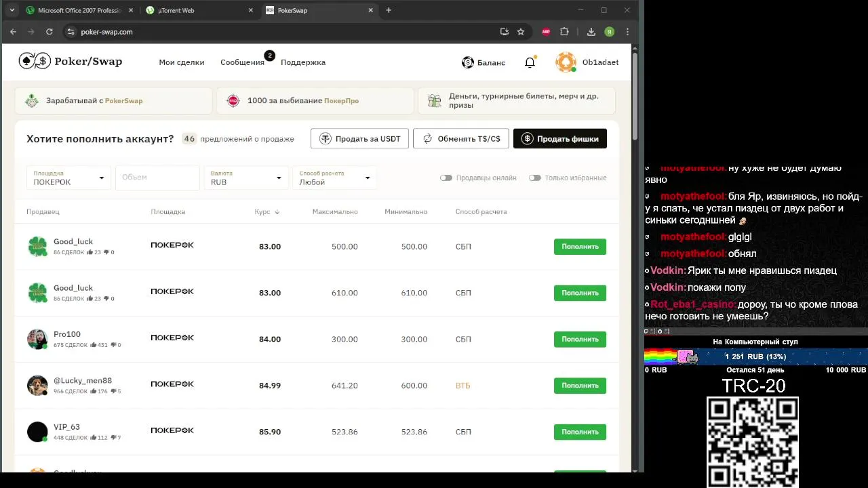This screenshot has height=488, width=868.
Task: Click the Poker/Swap logo
Action: 71,62
